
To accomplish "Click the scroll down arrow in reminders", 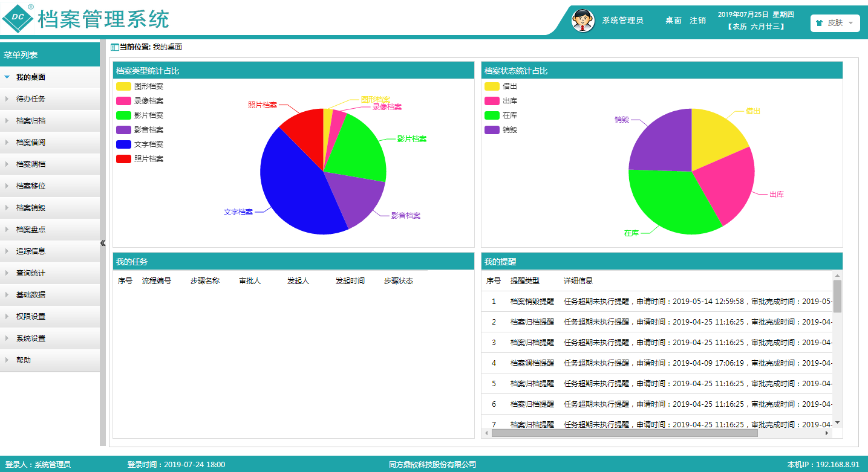I will [x=837, y=422].
